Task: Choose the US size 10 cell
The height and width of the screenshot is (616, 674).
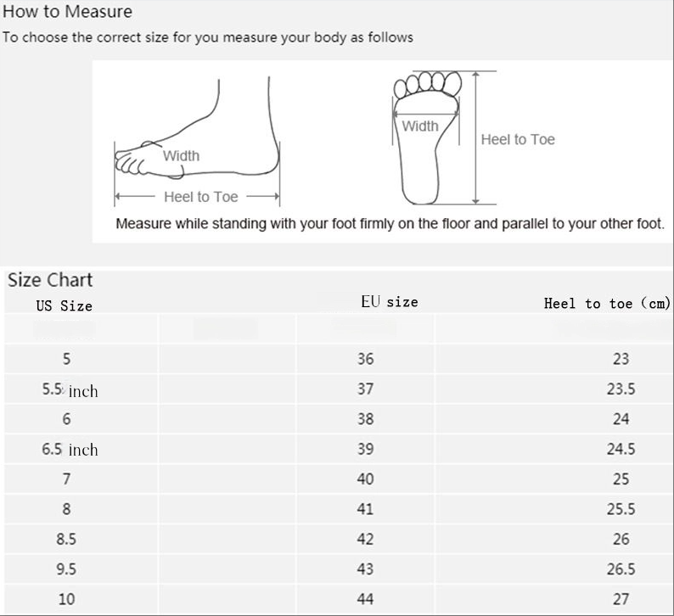Action: [x=66, y=600]
